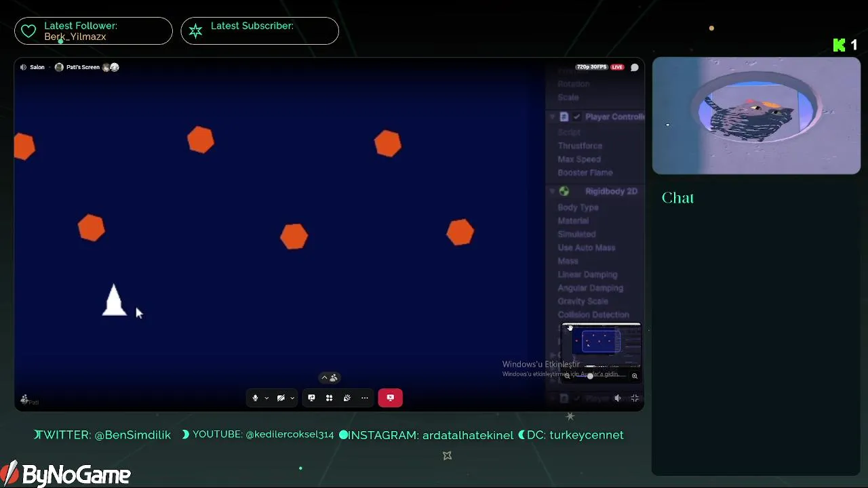Click the heart icon beside Latest Follower
This screenshot has height=488, width=868.
28,31
